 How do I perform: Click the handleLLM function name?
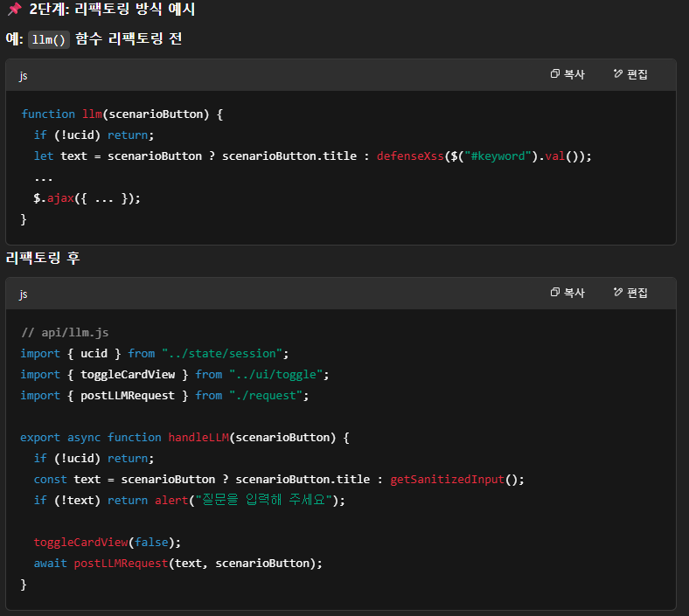coord(198,438)
